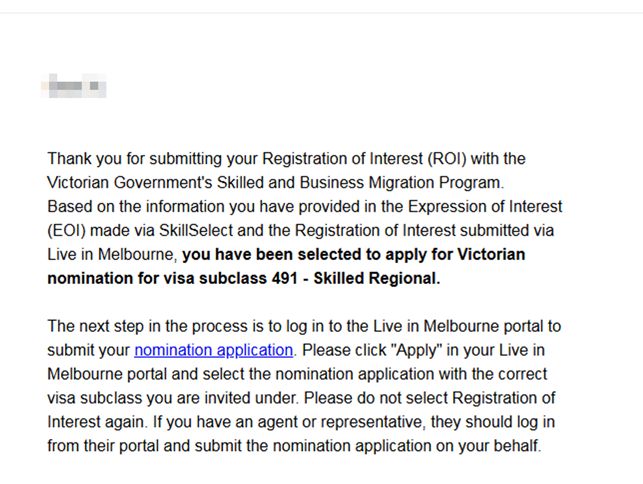The height and width of the screenshot is (484, 643).
Task: Click "The next step in the process" text
Action: pyautogui.click(x=147, y=326)
